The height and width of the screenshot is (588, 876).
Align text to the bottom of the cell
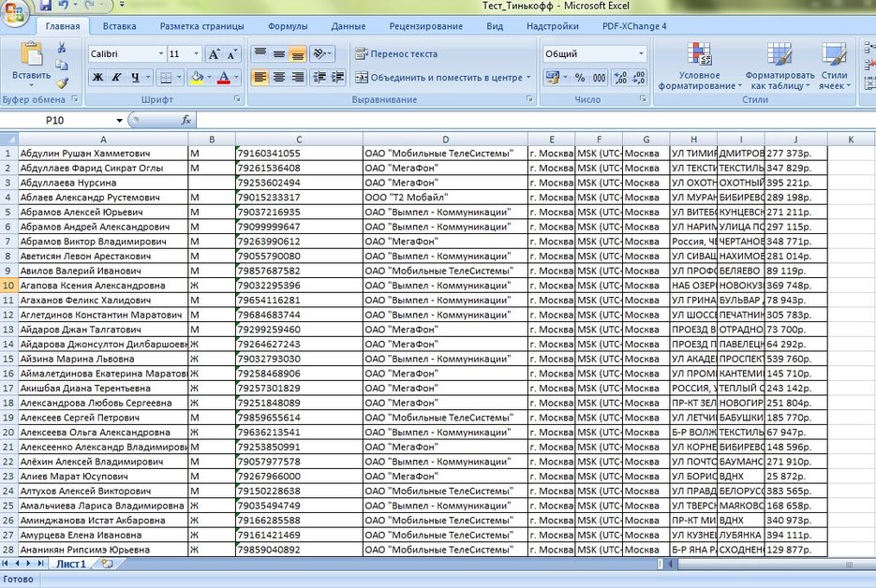[x=297, y=53]
